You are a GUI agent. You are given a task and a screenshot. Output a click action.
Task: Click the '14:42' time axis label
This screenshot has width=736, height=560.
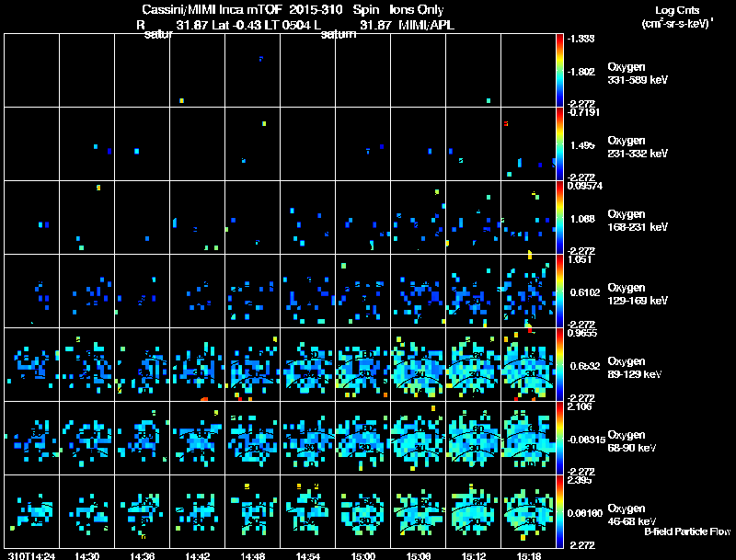(x=198, y=555)
